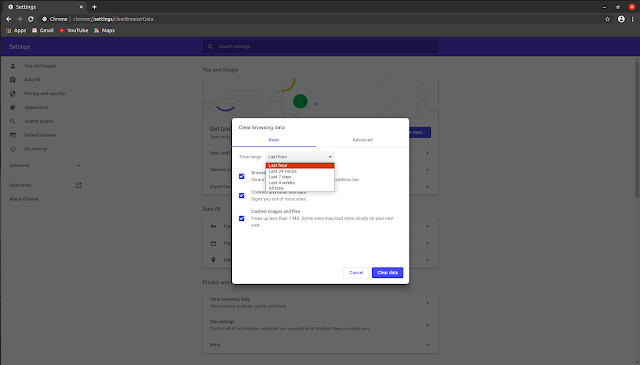Viewport: 640px width, 365px height.
Task: Open Extensions label in the sidebar
Action: pos(20,185)
